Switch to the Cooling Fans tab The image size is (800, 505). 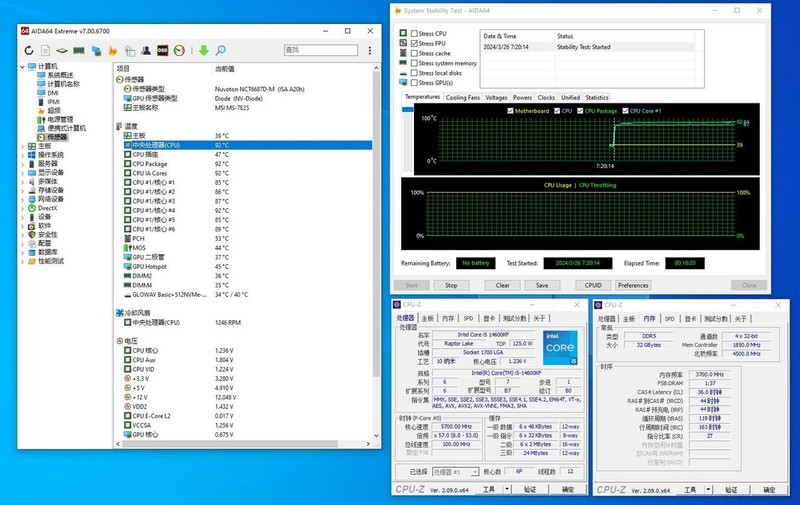click(x=462, y=98)
